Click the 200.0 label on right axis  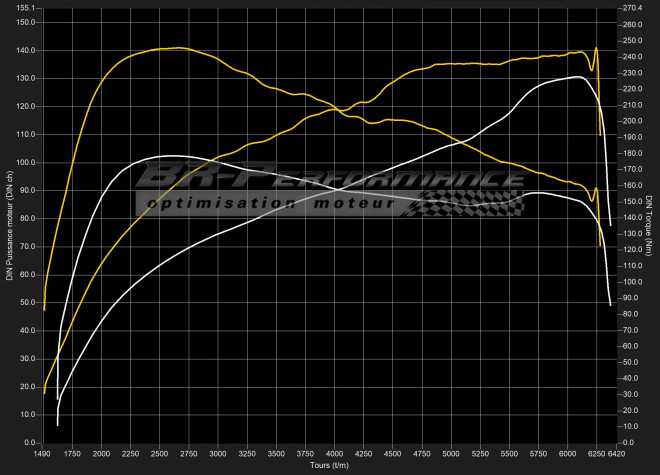(632, 121)
